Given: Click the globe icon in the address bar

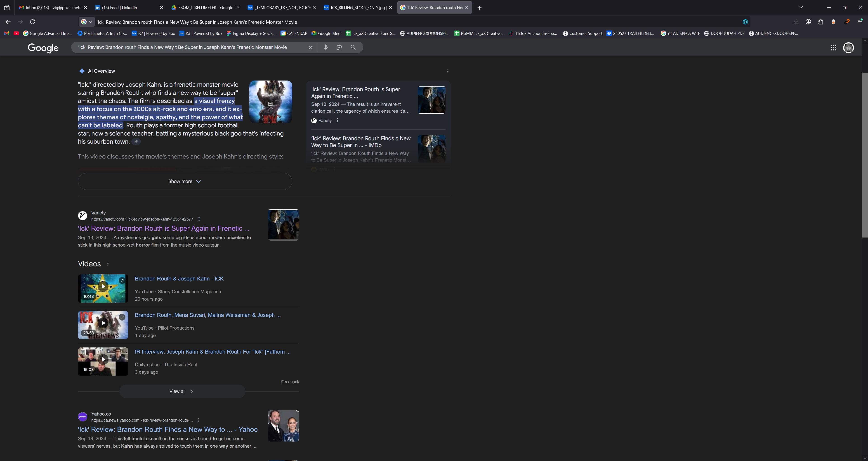Looking at the screenshot, I should (x=745, y=22).
